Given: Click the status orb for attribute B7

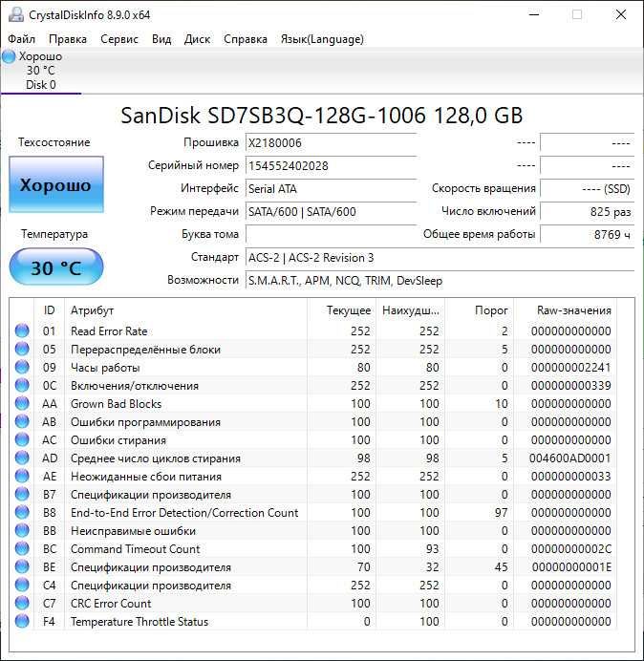Looking at the screenshot, I should (x=22, y=494).
